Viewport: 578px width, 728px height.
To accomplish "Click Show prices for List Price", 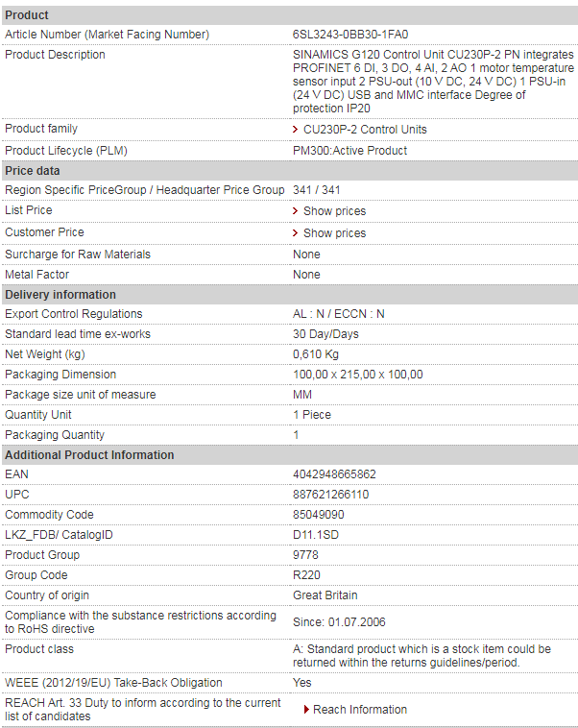I will tap(334, 211).
